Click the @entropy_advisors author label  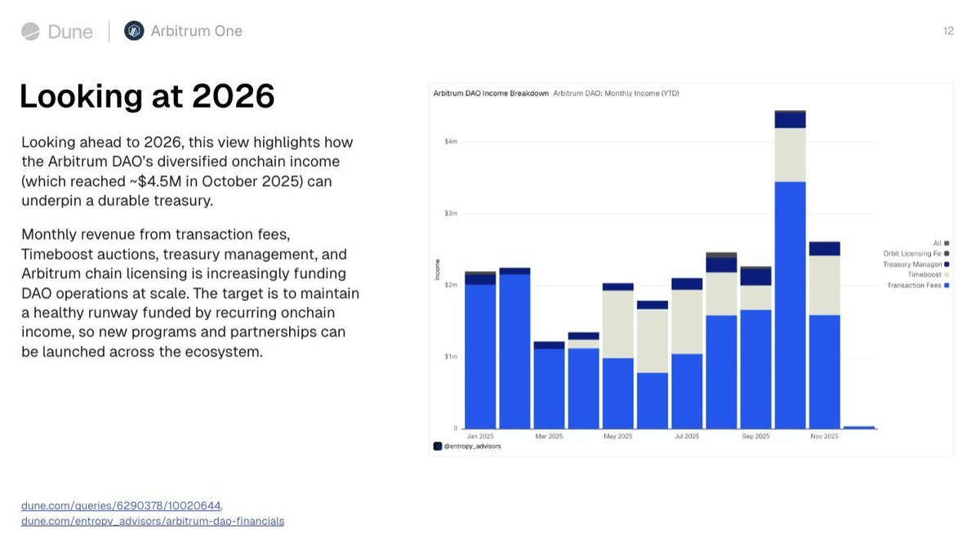click(x=472, y=447)
